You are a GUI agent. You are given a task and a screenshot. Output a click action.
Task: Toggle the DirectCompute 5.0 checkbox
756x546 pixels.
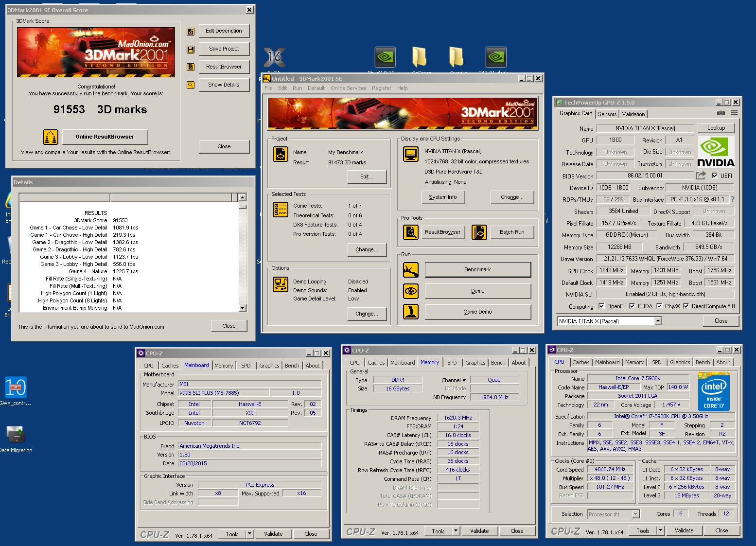coord(686,306)
